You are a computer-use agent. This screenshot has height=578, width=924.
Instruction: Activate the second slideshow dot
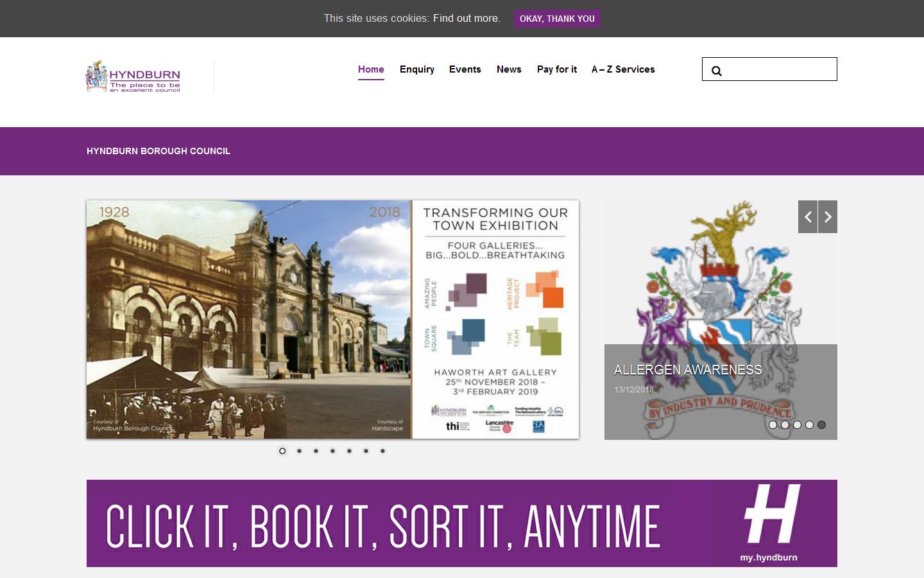coord(299,451)
